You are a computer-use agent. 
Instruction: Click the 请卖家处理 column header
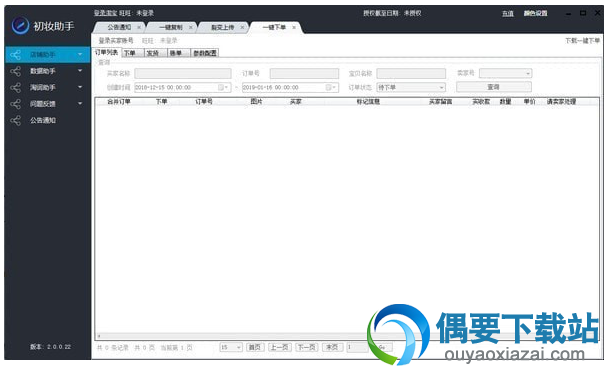tap(561, 102)
